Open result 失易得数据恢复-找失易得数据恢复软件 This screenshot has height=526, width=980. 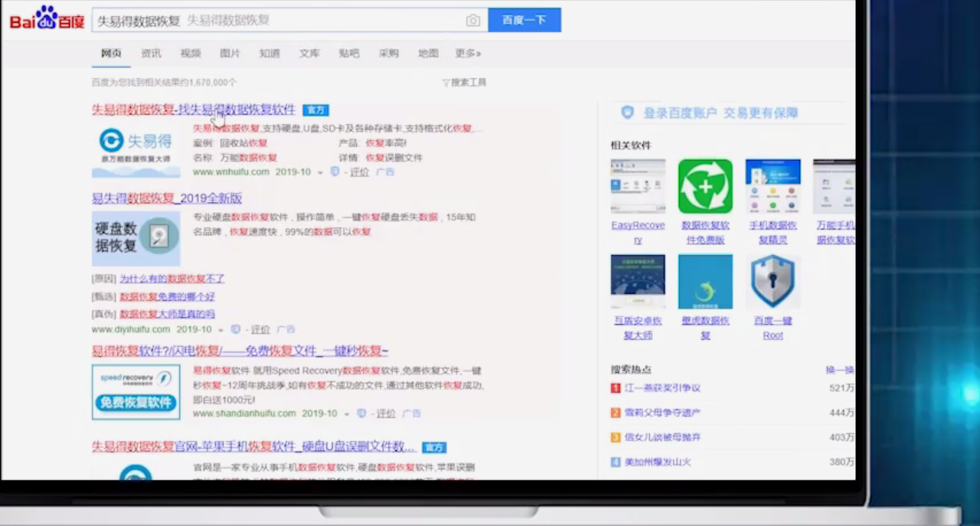click(194, 109)
